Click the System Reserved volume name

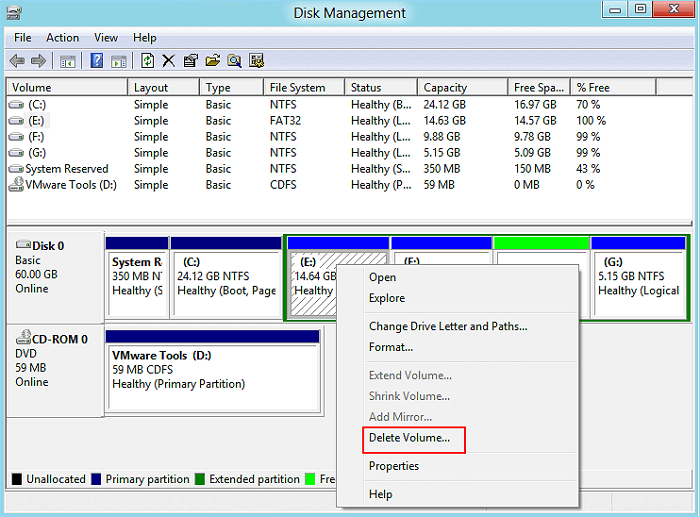click(x=67, y=169)
